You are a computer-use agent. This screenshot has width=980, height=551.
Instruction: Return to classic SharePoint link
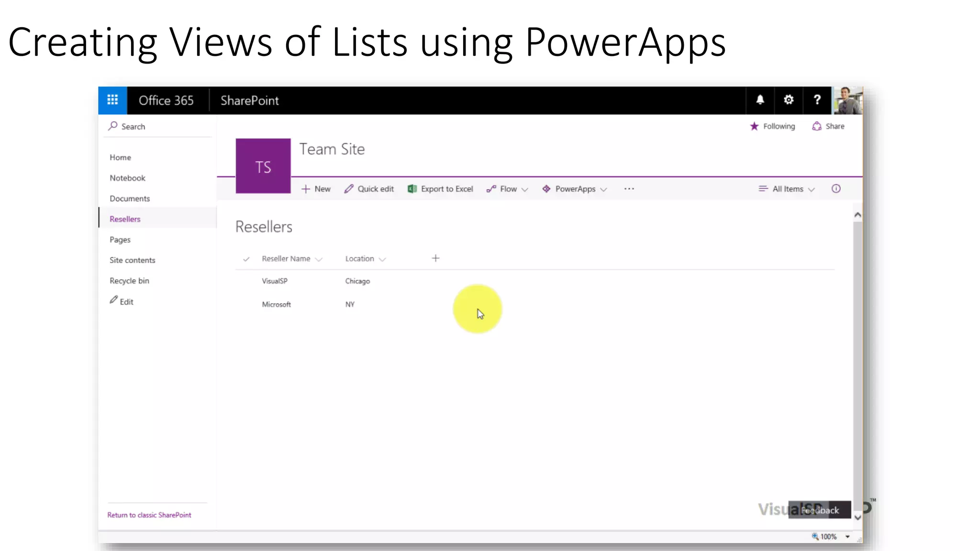pyautogui.click(x=149, y=515)
